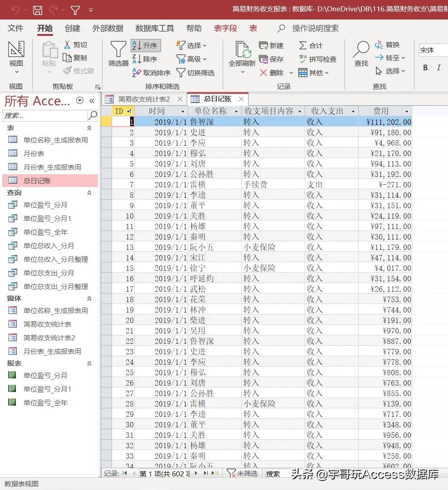Toggle the 合计 totals row

pos(311,45)
